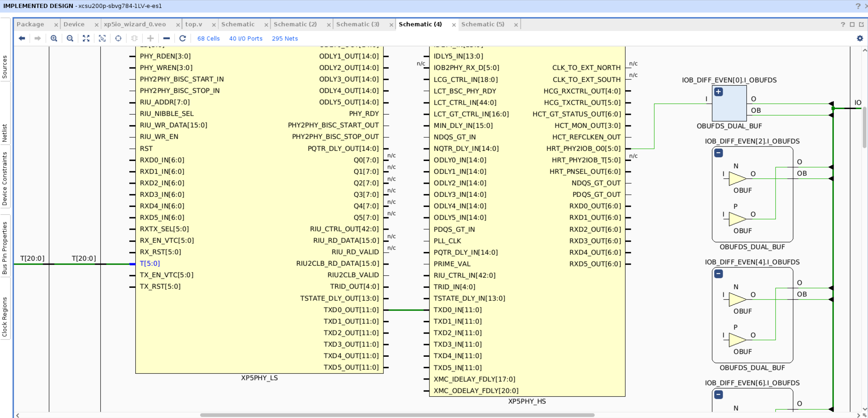Viewport: 868px width, 418px height.
Task: Click Zoom Fit to view whole schematic
Action: point(86,38)
